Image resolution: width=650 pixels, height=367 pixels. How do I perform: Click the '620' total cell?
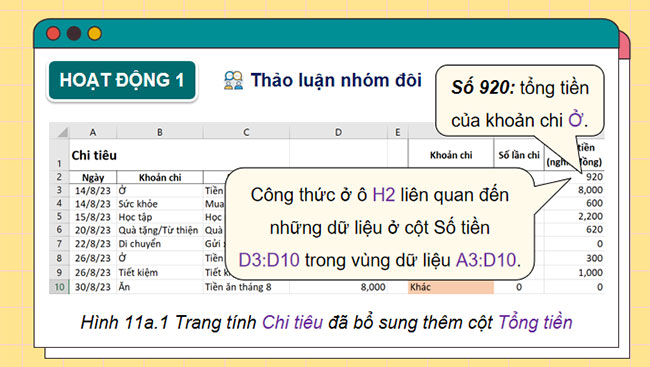click(594, 230)
